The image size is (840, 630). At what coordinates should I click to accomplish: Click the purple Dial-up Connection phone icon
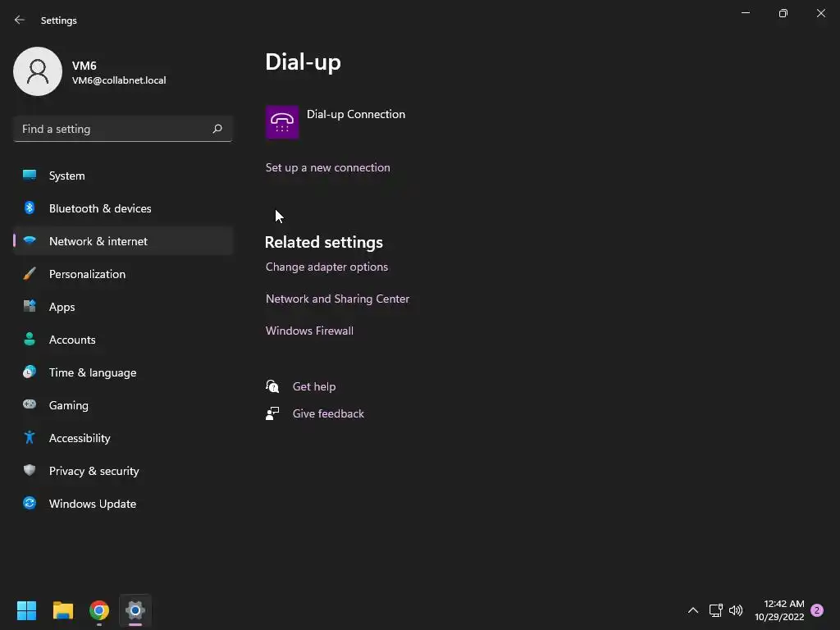[x=282, y=122]
